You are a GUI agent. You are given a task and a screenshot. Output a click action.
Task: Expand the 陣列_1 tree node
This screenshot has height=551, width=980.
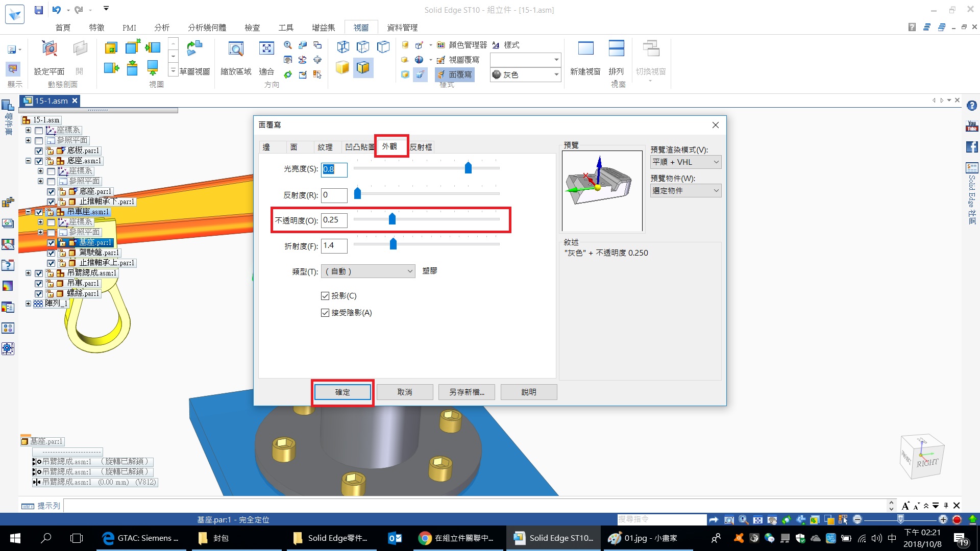28,304
